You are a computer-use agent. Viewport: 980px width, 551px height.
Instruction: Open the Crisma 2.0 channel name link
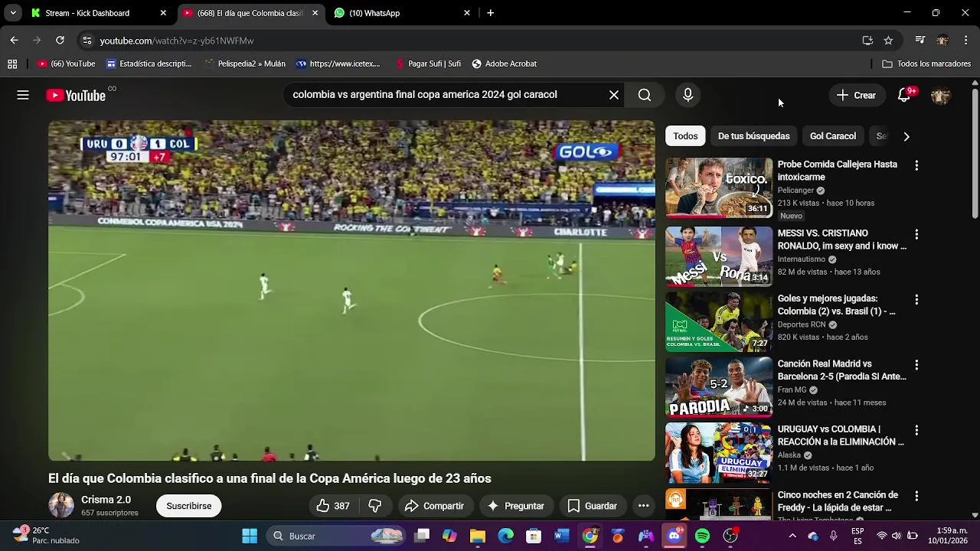106,500
